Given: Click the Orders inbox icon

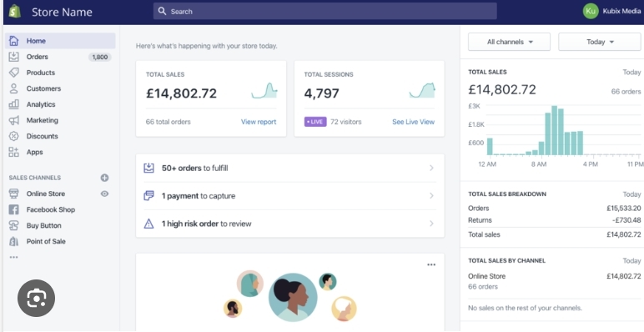Looking at the screenshot, I should [13, 57].
